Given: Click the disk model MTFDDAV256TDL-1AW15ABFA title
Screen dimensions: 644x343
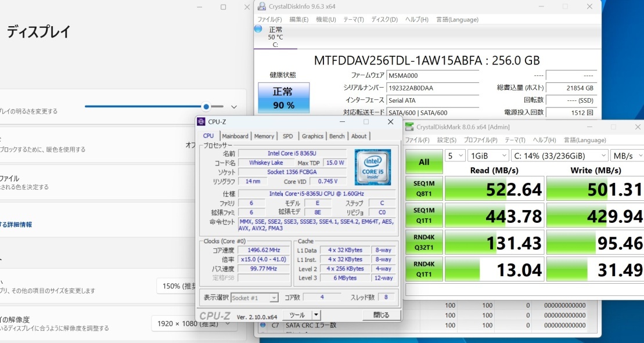Looking at the screenshot, I should coord(427,60).
